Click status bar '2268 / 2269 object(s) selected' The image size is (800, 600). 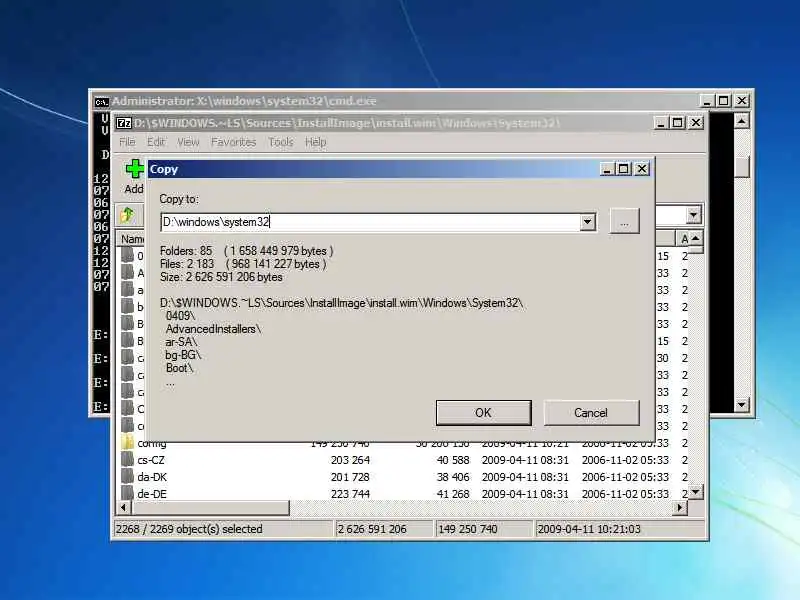coord(189,529)
